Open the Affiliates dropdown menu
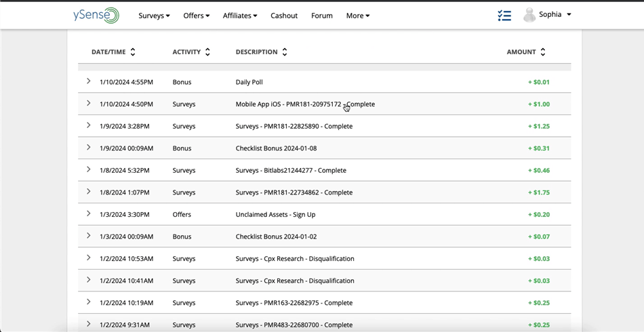The height and width of the screenshot is (332, 644). 240,16
